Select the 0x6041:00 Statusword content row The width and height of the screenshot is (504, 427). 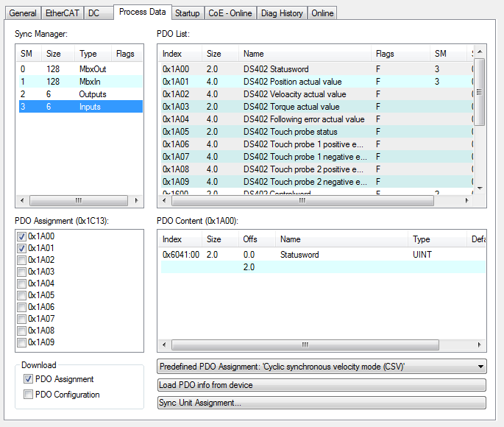click(323, 254)
